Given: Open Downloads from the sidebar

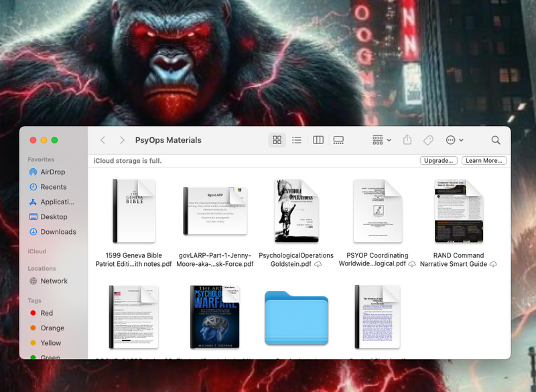Looking at the screenshot, I should 58,232.
